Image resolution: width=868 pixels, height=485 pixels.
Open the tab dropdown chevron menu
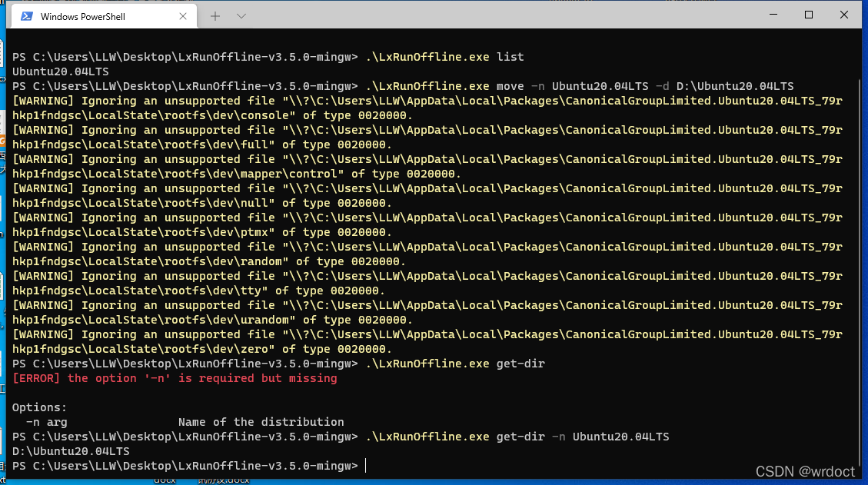pos(242,15)
